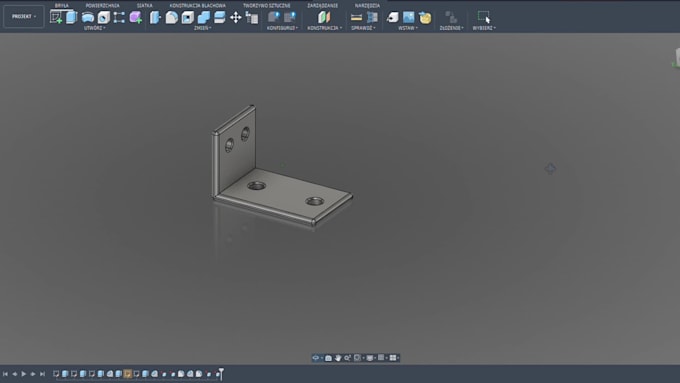The width and height of the screenshot is (680, 383).
Task: Click the ZŁOŻENIE assemble icon
Action: [x=451, y=17]
